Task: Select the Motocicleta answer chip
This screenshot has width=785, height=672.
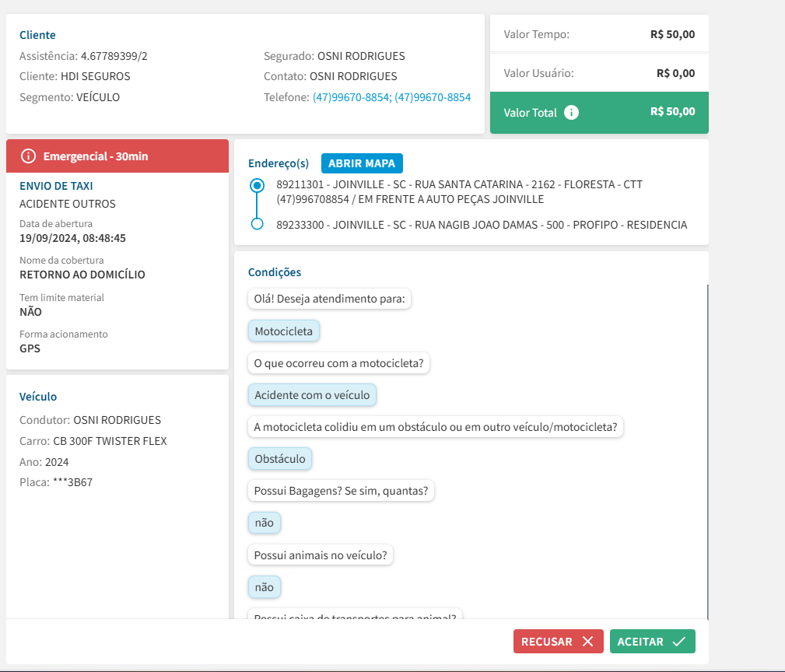Action: click(283, 331)
